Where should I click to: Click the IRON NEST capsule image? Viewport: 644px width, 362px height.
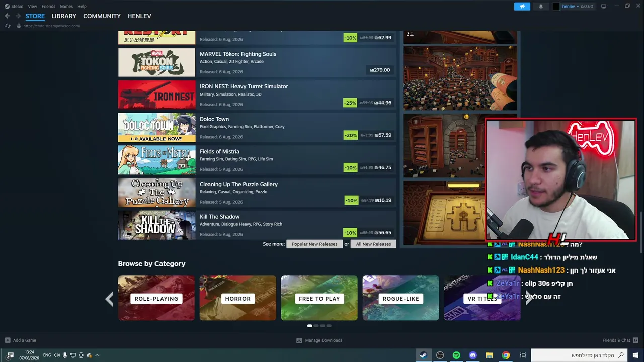(156, 95)
